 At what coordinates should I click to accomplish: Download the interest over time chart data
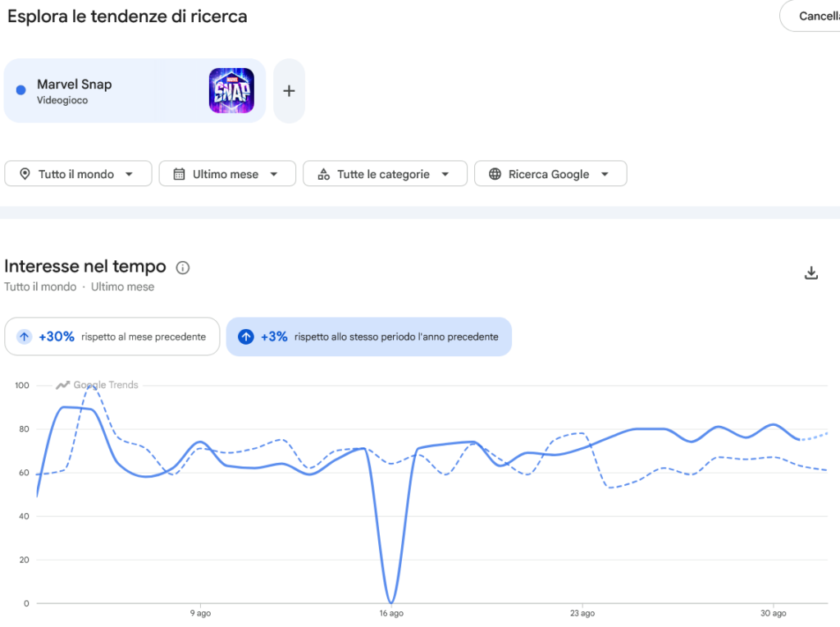point(811,272)
